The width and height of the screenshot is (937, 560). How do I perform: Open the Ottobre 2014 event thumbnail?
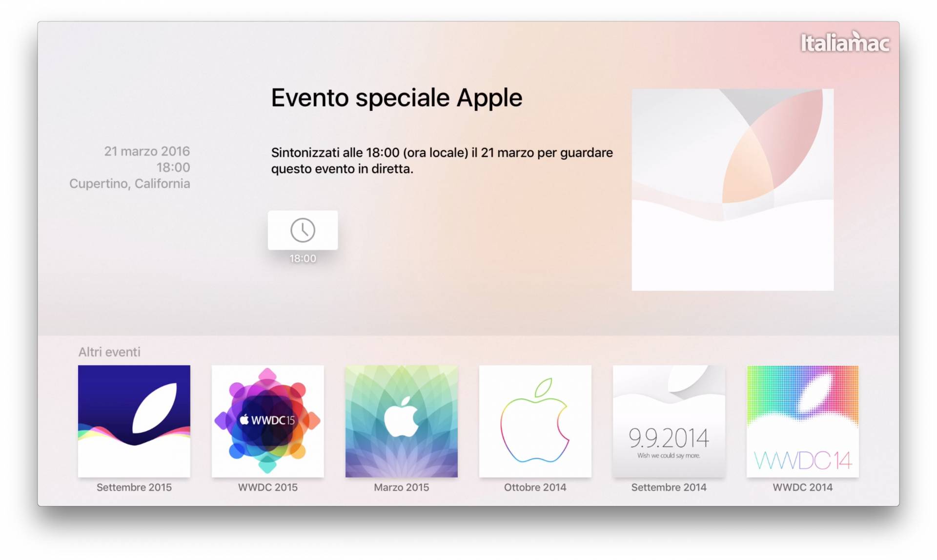click(x=535, y=421)
